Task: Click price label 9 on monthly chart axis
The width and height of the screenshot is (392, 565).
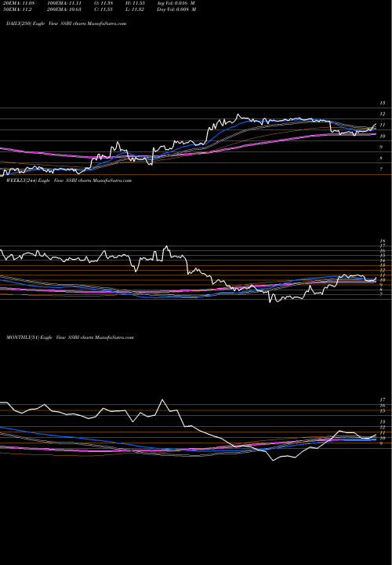Action: pos(381,443)
